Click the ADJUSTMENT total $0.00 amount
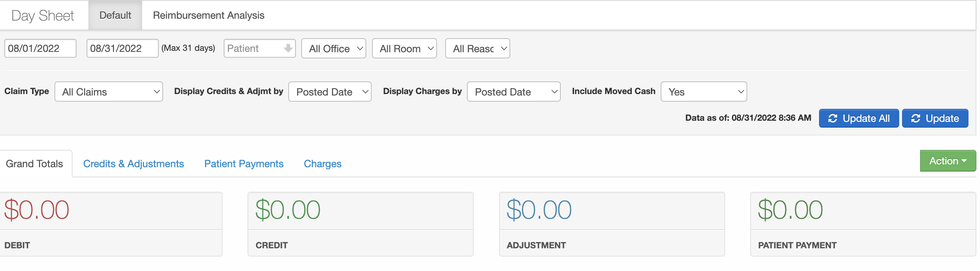 coord(539,210)
